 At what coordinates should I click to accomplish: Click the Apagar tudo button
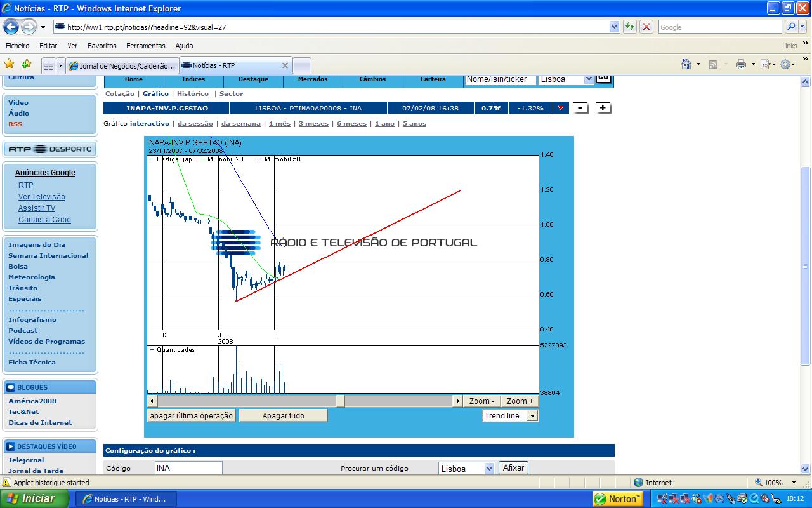(x=283, y=416)
